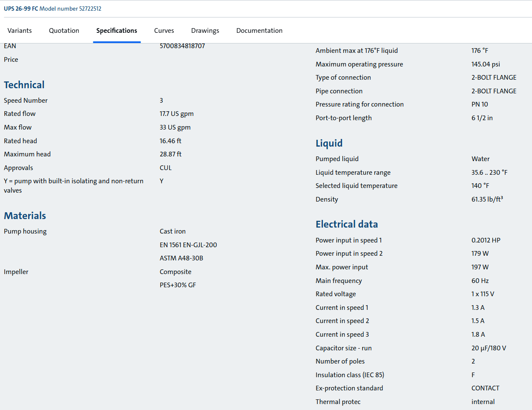Select the Pumped liquid value Water

480,159
